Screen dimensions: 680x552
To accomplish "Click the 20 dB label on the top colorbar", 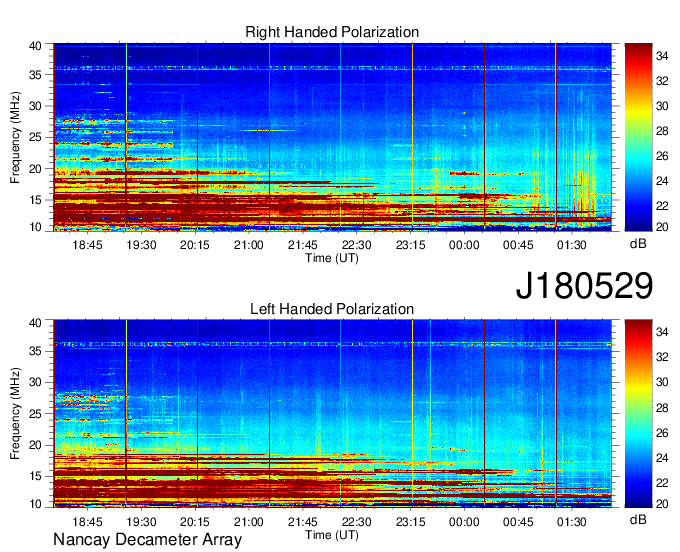I will [662, 227].
